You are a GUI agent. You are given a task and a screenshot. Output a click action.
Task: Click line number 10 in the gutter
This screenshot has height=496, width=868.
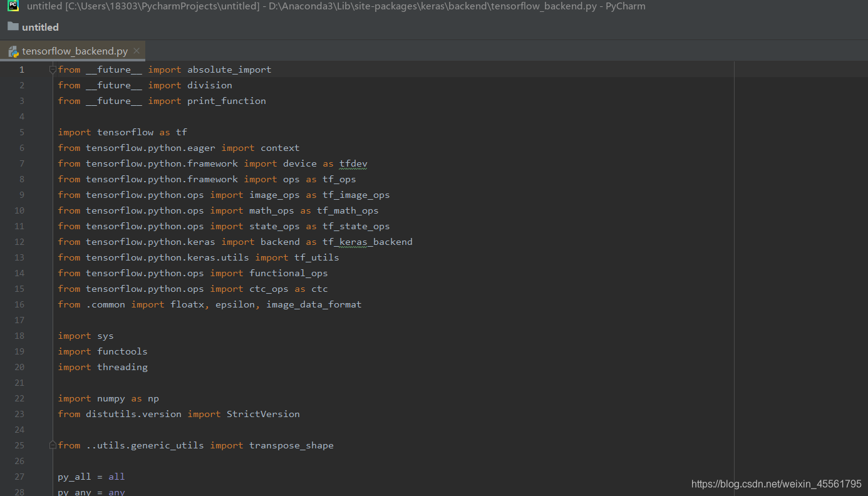(19, 210)
